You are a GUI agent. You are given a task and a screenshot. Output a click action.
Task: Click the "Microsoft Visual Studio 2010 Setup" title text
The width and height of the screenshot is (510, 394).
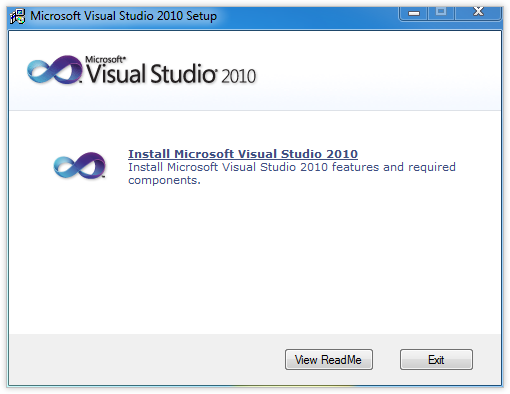[x=123, y=16]
